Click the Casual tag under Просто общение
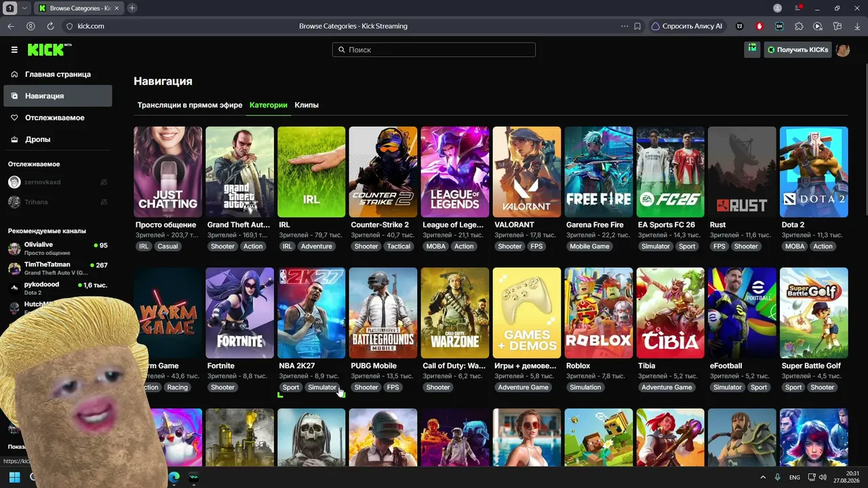The height and width of the screenshot is (488, 868). coord(167,246)
